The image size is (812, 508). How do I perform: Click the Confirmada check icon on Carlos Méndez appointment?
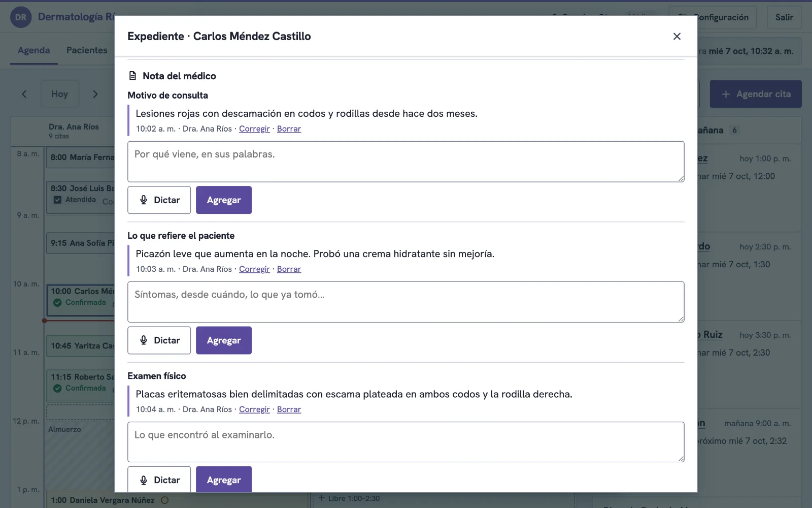(57, 302)
